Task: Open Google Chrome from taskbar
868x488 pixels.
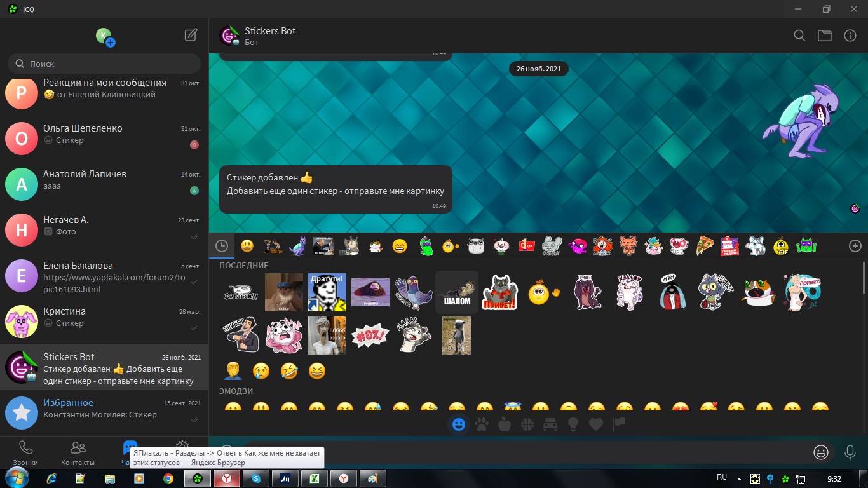Action: click(x=168, y=478)
